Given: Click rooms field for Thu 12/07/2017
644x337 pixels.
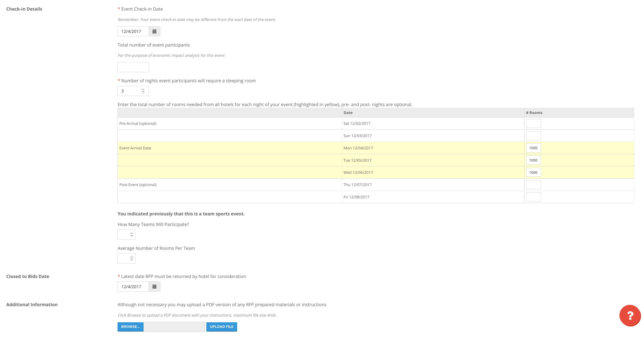Looking at the screenshot, I should coord(533,185).
